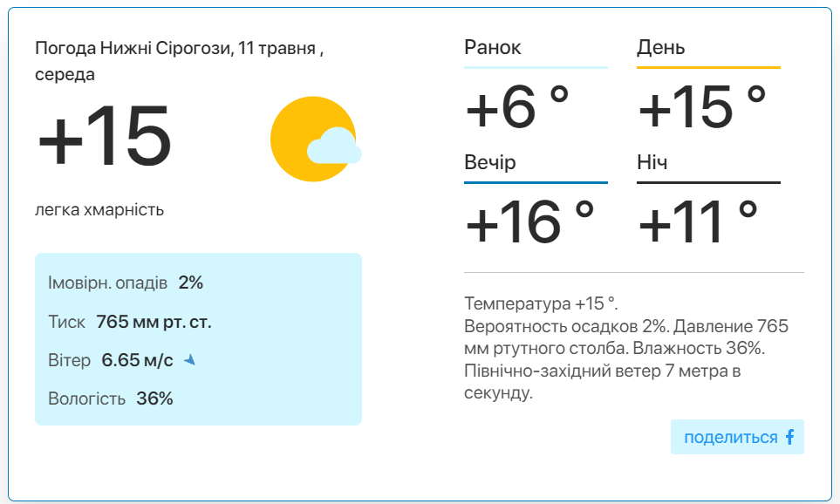
Task: Click the легка хмарність condition text
Action: 99,209
